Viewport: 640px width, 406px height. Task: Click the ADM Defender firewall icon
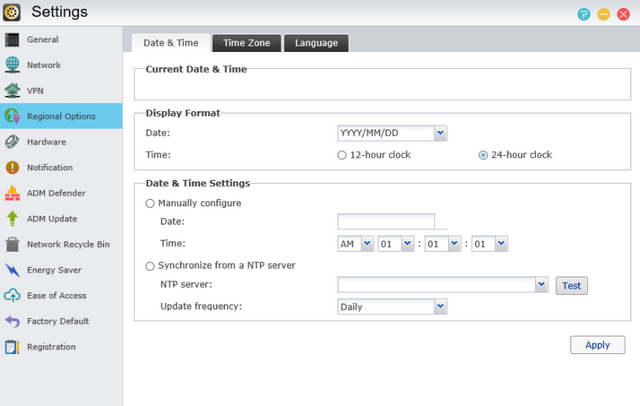(x=12, y=193)
